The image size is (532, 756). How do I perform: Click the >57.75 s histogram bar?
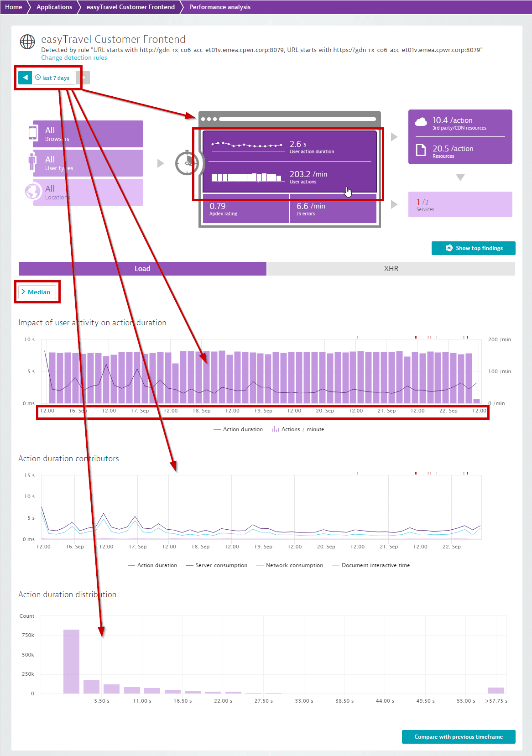[496, 690]
